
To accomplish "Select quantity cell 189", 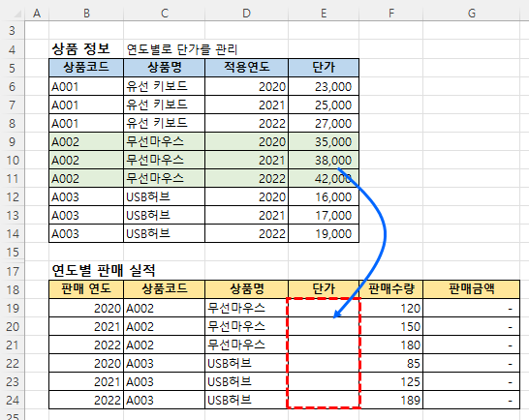I will (391, 400).
